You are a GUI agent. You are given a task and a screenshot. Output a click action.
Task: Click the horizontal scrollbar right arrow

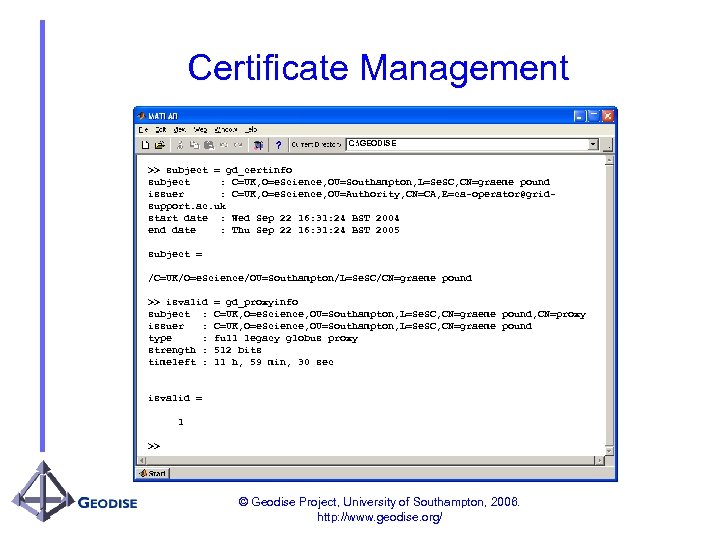[600, 460]
